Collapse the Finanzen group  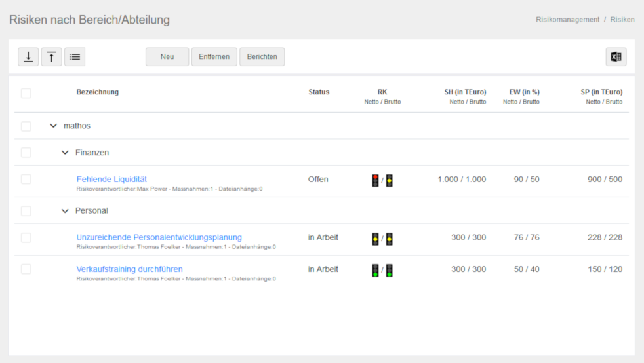point(65,153)
